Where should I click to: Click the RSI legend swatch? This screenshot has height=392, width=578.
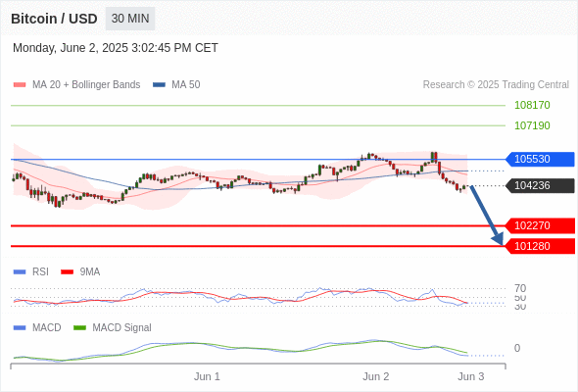click(x=20, y=272)
